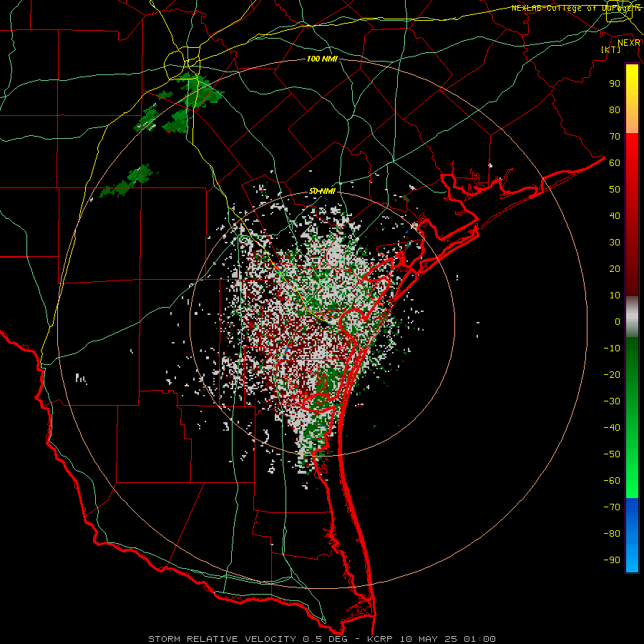Click the -50 value on velocity scale
Image resolution: width=644 pixels, height=644 pixels.
pos(612,454)
